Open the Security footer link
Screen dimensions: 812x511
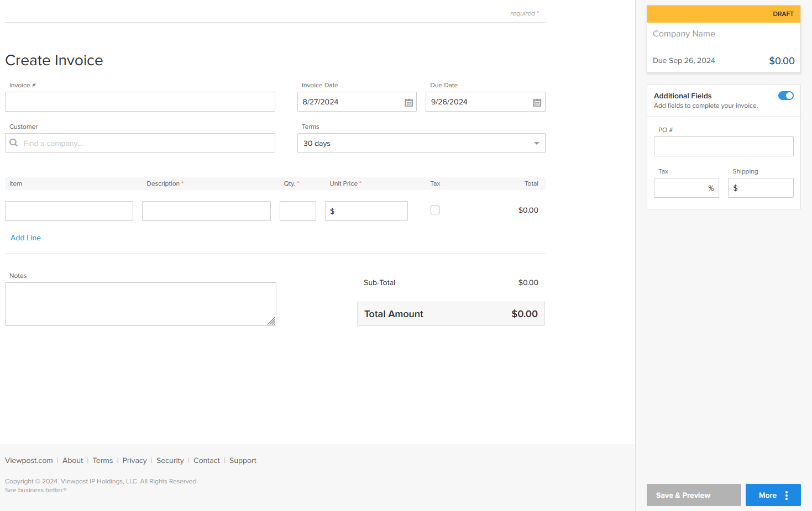click(x=170, y=460)
